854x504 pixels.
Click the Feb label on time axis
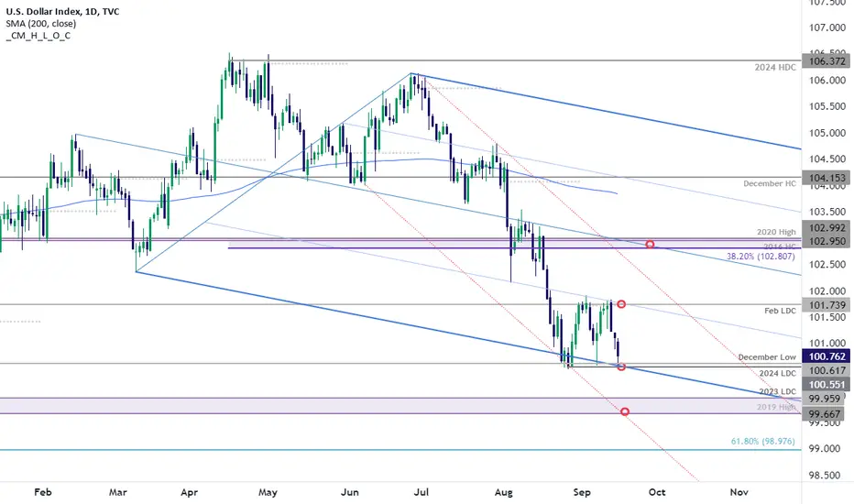pyautogui.click(x=42, y=492)
